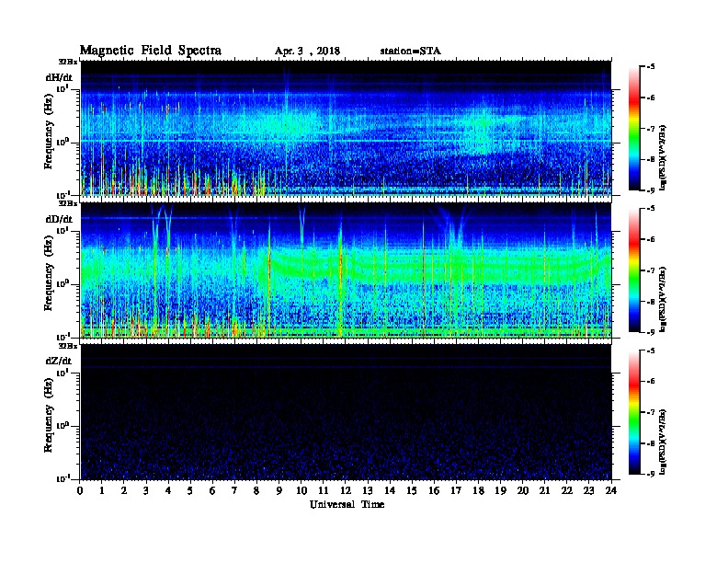
Task: Click the dZ/dt spectrogram plot area
Action: (346, 412)
